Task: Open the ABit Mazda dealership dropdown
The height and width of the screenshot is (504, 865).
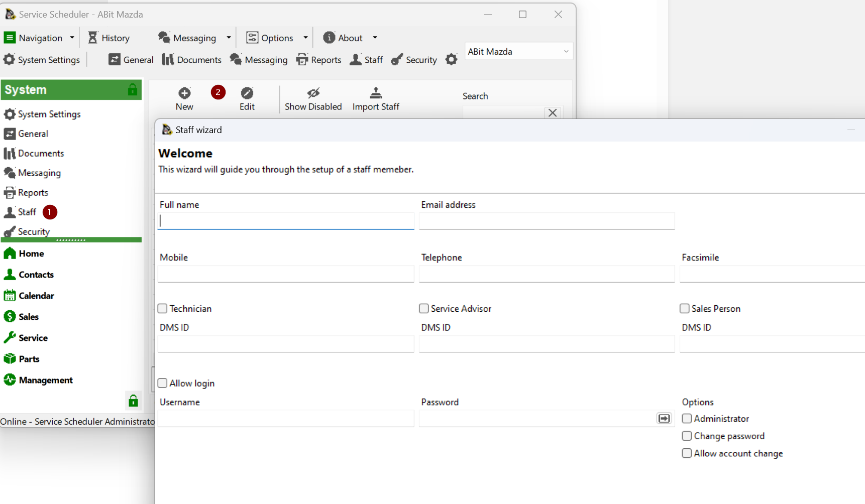Action: coord(519,52)
